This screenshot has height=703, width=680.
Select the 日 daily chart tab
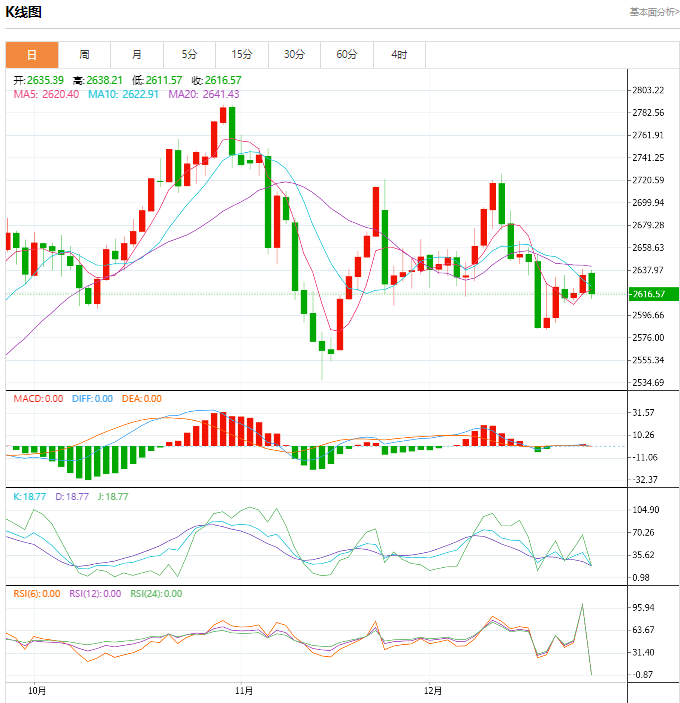[x=32, y=55]
